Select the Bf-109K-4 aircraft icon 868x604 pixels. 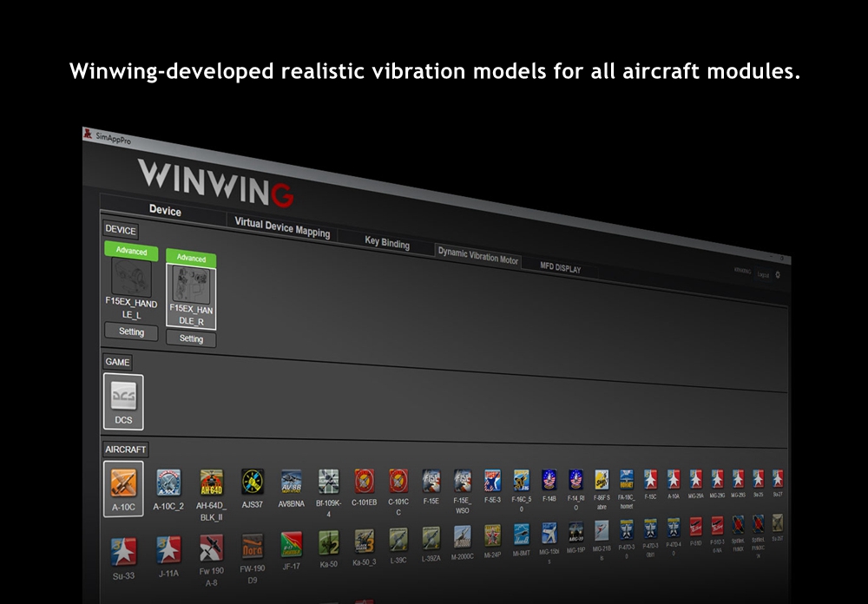(328, 482)
